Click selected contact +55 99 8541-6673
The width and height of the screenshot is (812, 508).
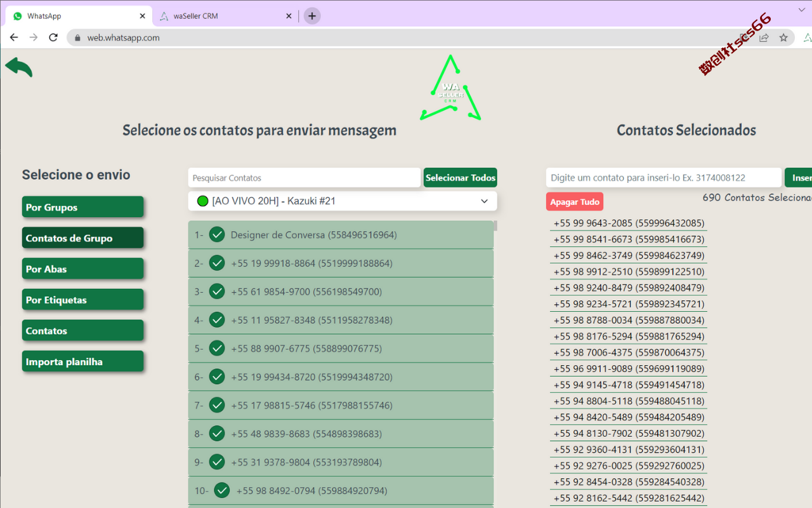coord(629,239)
